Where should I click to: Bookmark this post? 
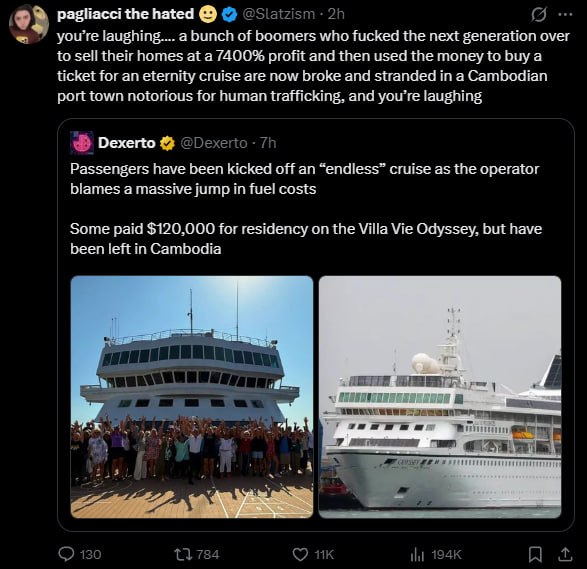click(535, 554)
